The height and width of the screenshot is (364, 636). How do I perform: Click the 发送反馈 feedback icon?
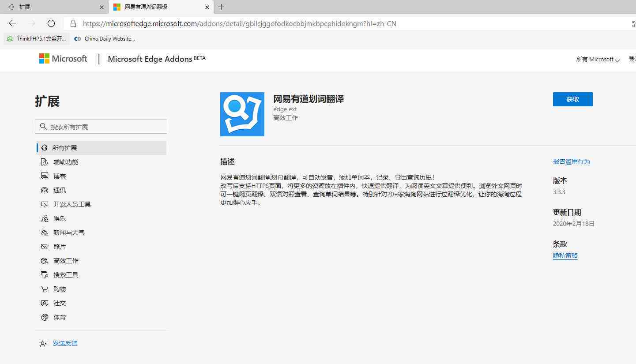click(x=44, y=343)
